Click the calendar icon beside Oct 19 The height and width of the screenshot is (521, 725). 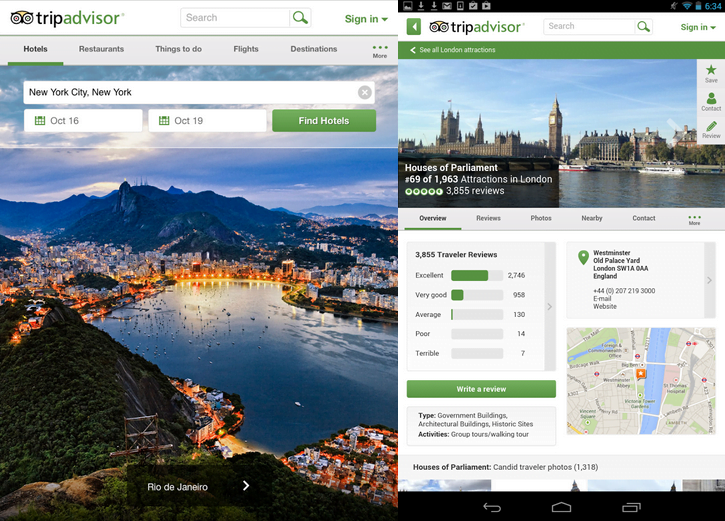[164, 121]
